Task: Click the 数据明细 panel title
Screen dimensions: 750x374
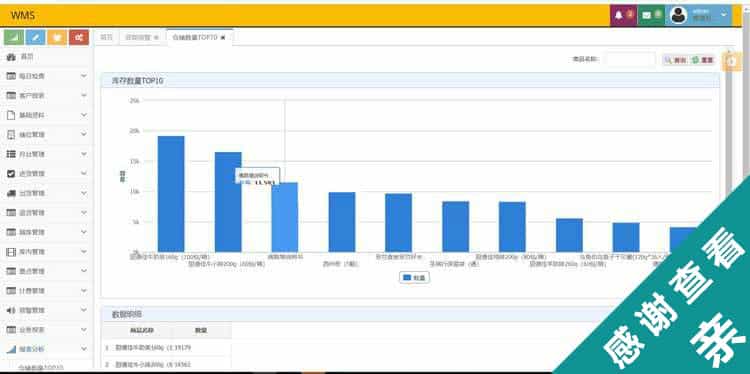Action: click(127, 315)
